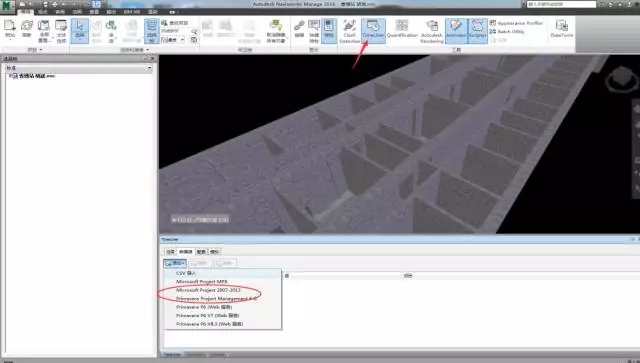Toggle the Selection Tree ribbon button
Image resolution: width=640 pixels, height=363 pixels.
point(151,31)
